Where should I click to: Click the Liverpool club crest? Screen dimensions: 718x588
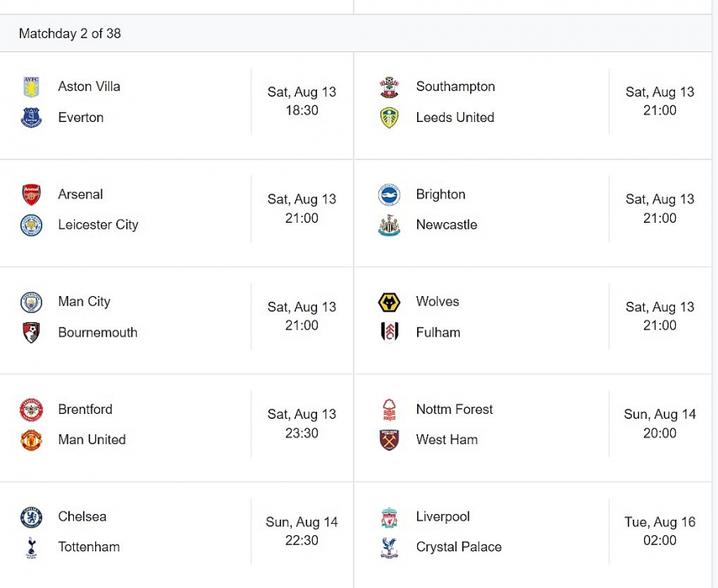point(389,517)
